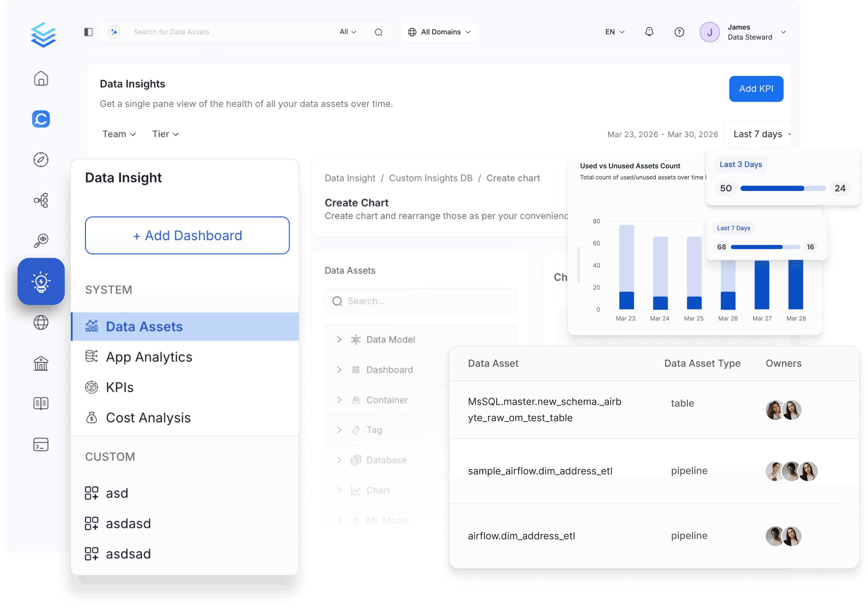Open the All Domains dropdown

439,32
